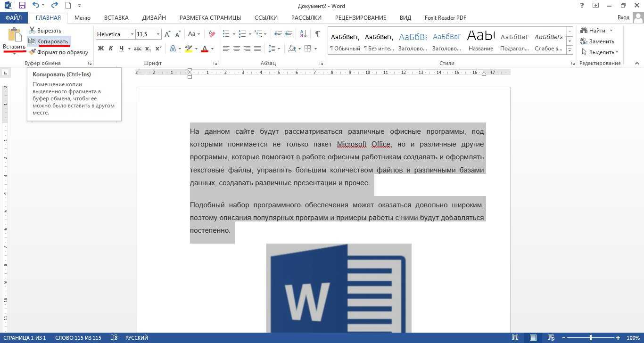This screenshot has height=343, width=644.
Task: Clear all formatting eraser icon
Action: pos(212,34)
